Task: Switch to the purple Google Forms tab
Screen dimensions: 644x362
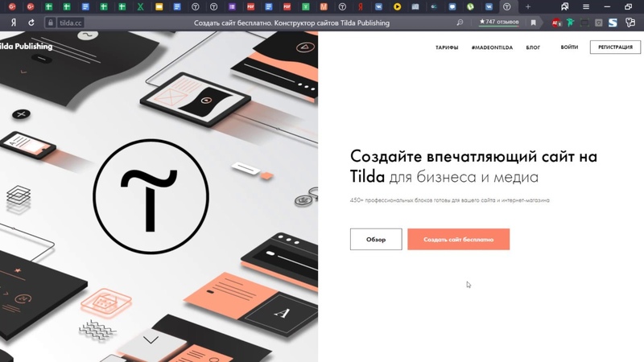Action: click(x=232, y=6)
